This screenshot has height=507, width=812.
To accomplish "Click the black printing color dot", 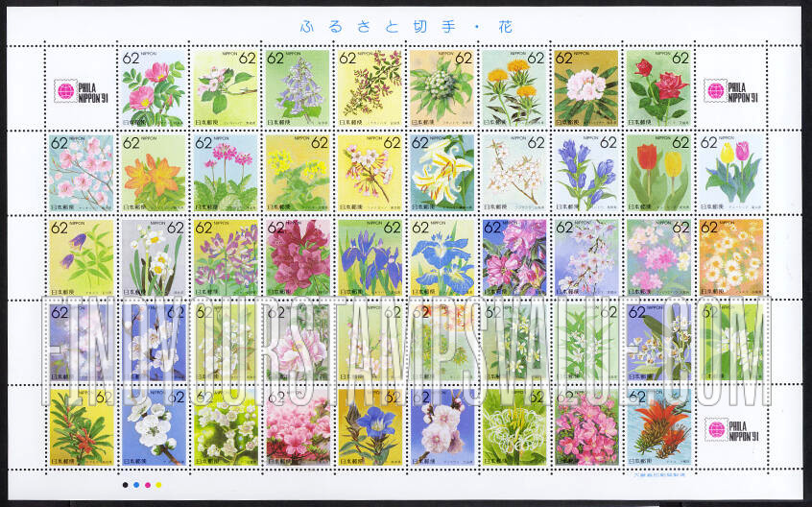I will 126,486.
